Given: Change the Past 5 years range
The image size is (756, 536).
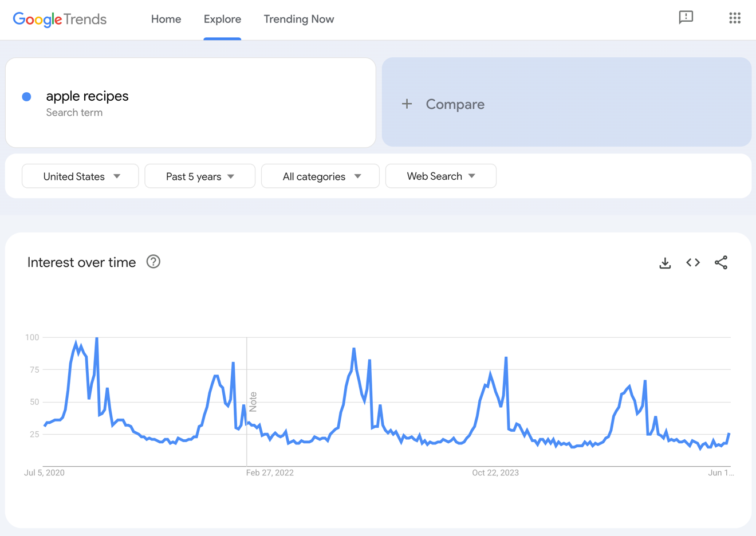Looking at the screenshot, I should click(x=200, y=176).
